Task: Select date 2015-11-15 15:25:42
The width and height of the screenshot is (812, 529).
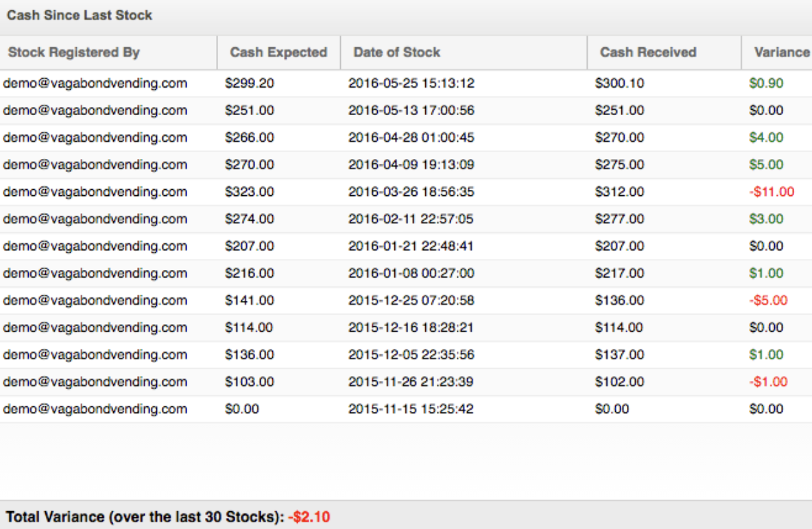Action: pyautogui.click(x=411, y=409)
